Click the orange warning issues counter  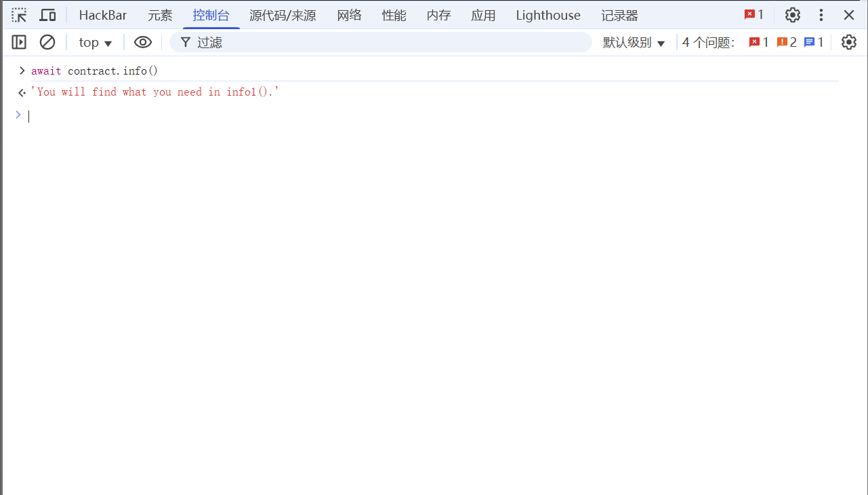click(x=787, y=42)
